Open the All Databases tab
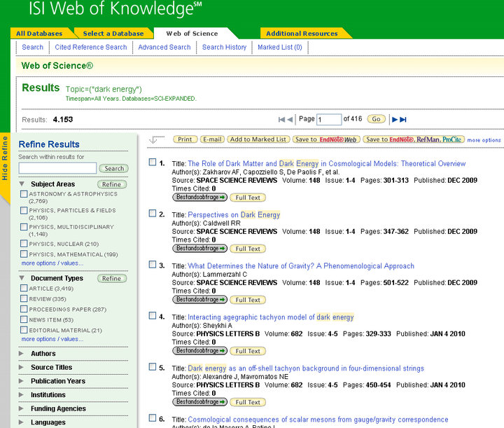This screenshot has height=428, width=504. tap(39, 34)
